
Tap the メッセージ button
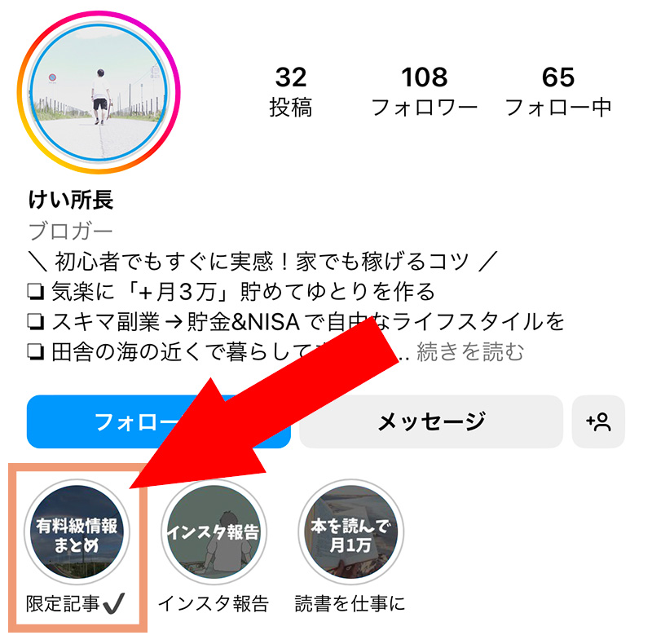coord(431,421)
